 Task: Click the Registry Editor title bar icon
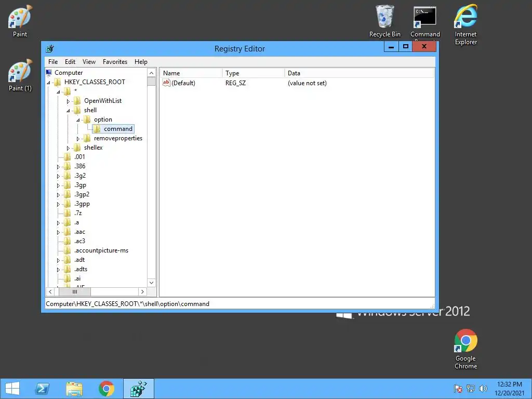(x=50, y=48)
